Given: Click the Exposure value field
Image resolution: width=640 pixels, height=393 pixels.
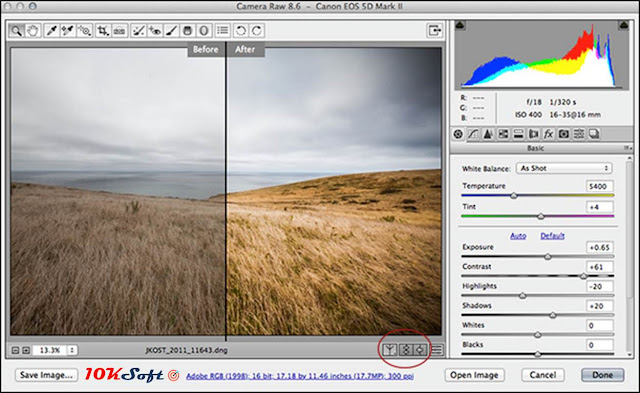Looking at the screenshot, I should click(x=600, y=247).
